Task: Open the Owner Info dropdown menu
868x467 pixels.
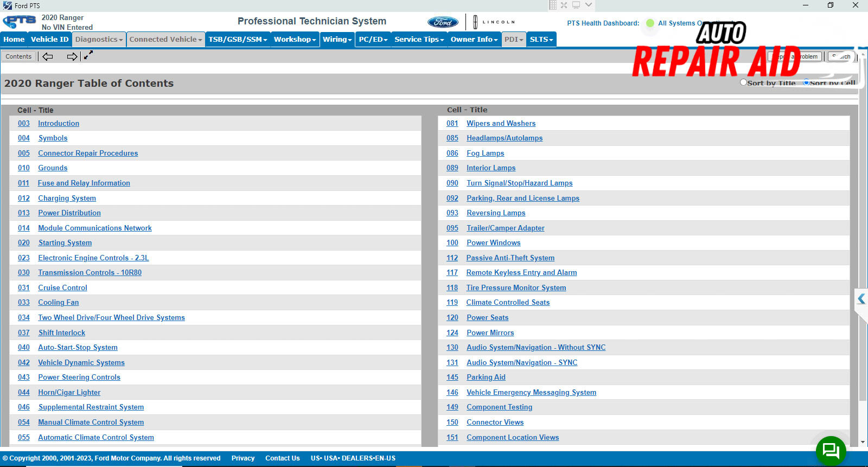Action: click(x=474, y=40)
